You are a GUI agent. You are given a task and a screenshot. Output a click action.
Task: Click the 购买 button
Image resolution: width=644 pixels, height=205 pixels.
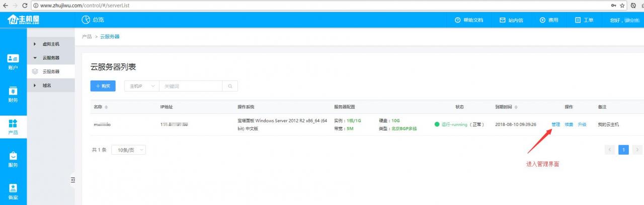pyautogui.click(x=103, y=86)
